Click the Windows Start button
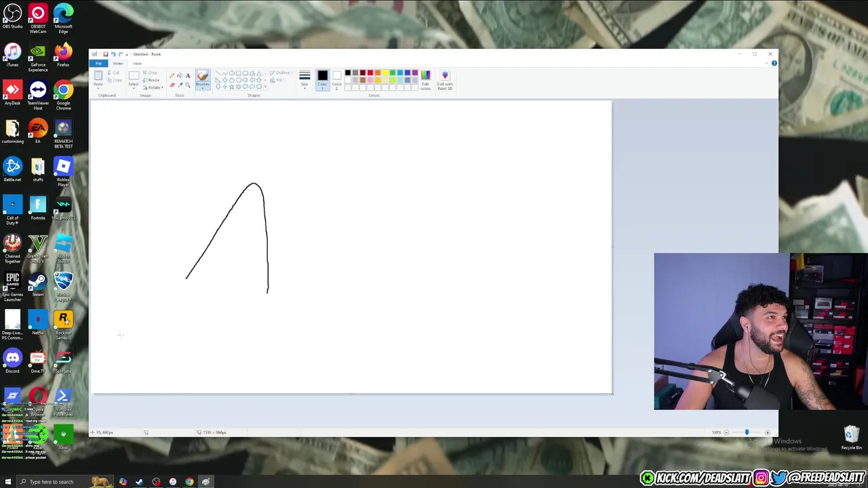 pyautogui.click(x=8, y=482)
